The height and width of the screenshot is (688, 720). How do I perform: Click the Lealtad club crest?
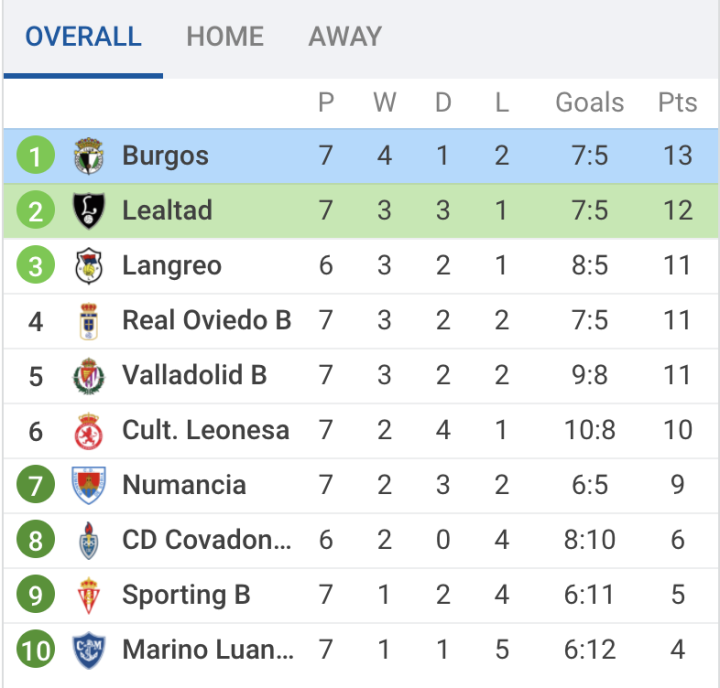(x=89, y=211)
